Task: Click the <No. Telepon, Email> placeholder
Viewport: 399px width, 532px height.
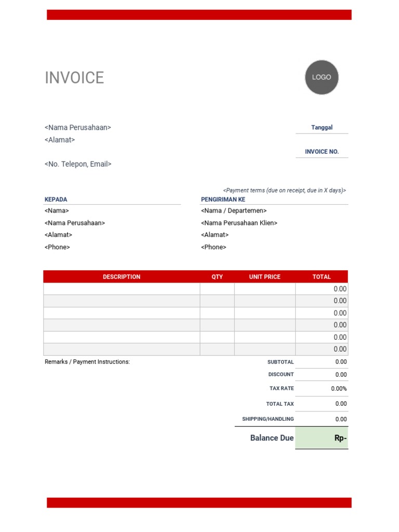Action: pos(78,164)
